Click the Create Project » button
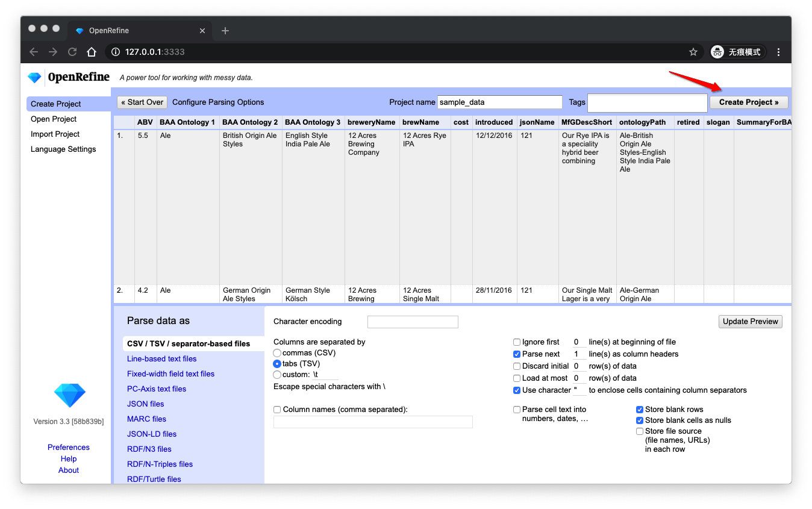This screenshot has width=812, height=509. coord(749,102)
